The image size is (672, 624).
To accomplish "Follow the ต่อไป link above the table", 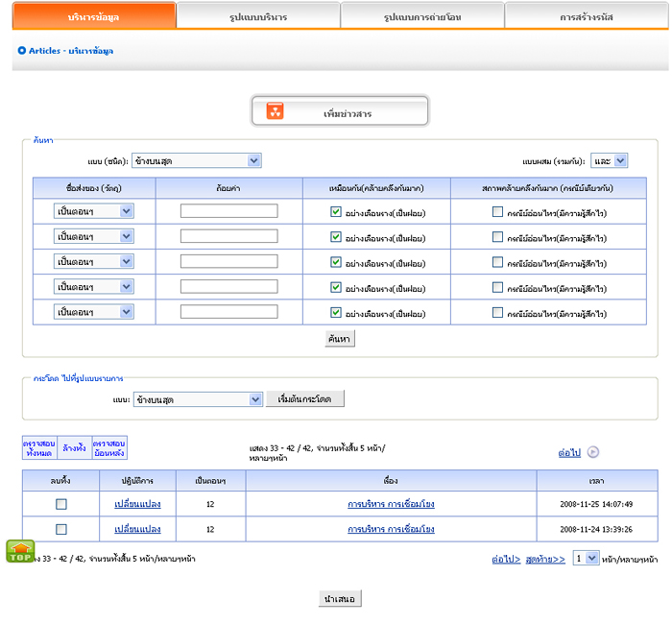I will [569, 452].
